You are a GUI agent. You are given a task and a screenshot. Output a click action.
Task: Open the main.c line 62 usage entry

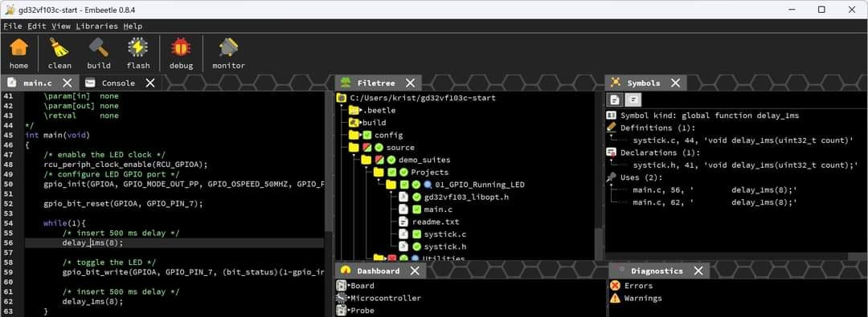click(x=714, y=202)
